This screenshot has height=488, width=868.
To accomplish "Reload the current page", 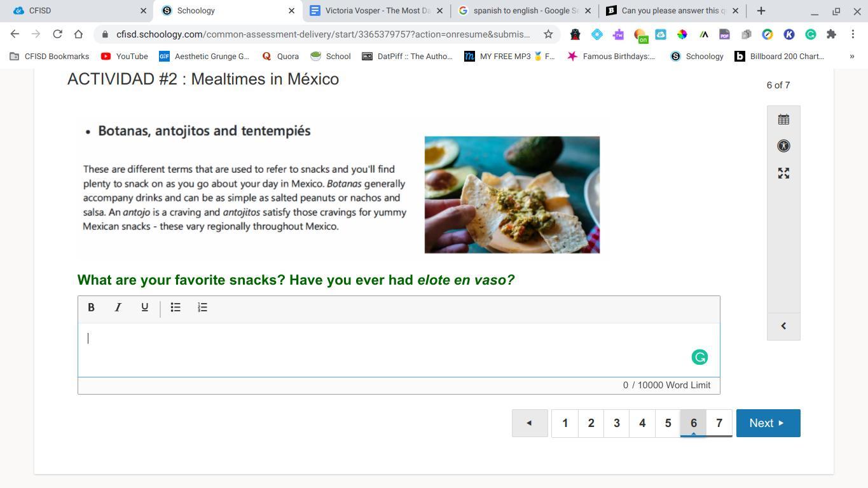I will click(x=57, y=34).
